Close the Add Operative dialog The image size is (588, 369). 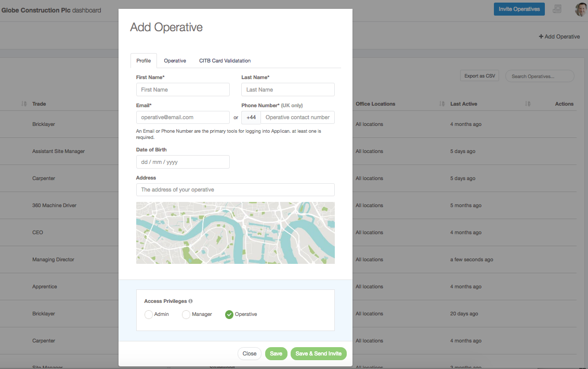[x=250, y=353]
